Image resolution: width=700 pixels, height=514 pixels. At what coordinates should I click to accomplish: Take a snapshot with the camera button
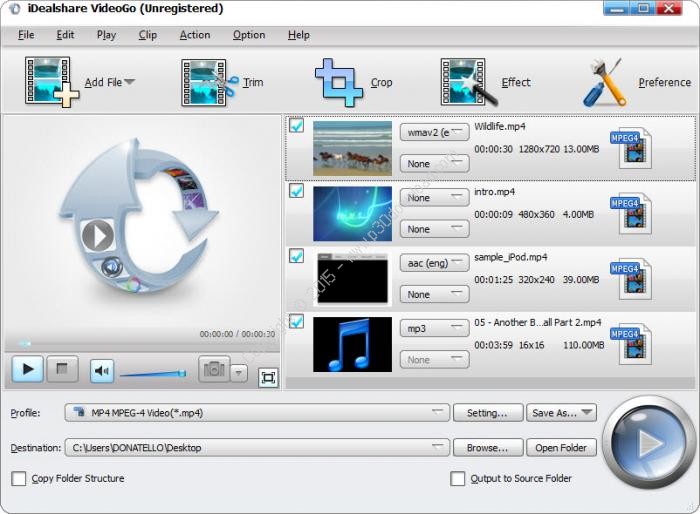point(214,369)
